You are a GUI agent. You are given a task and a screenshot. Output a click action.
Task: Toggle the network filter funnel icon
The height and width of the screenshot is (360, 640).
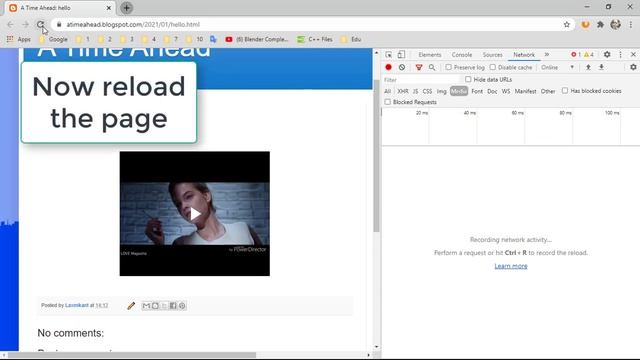pyautogui.click(x=419, y=67)
